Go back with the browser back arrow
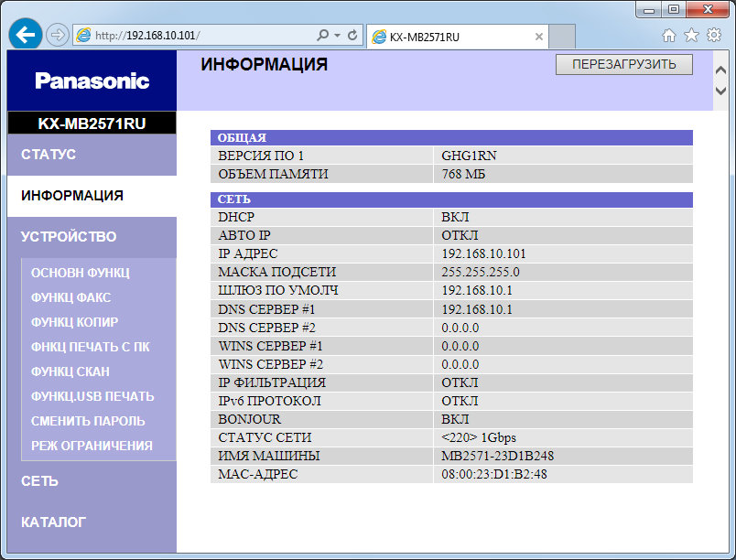736x560 pixels. [x=26, y=34]
